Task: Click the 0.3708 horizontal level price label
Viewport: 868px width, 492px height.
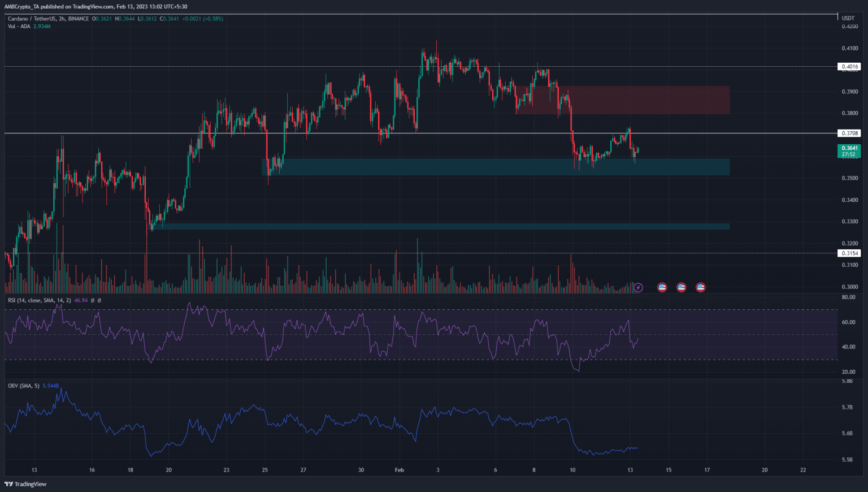Action: click(849, 133)
